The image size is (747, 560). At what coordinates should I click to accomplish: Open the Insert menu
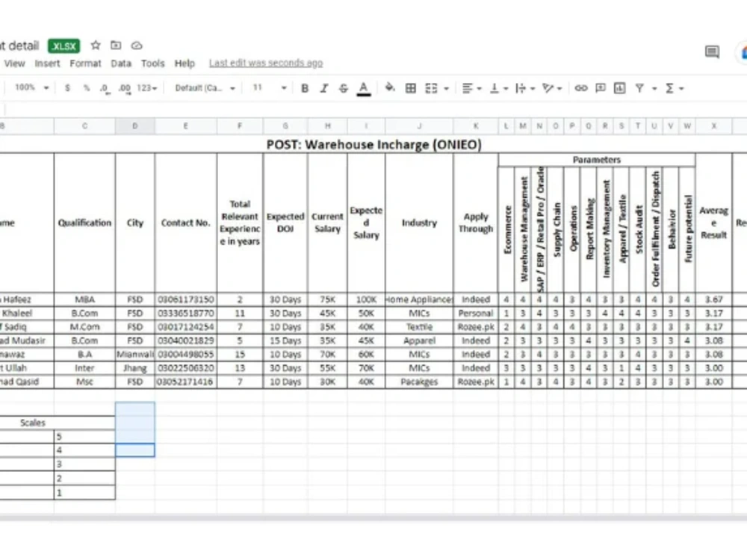47,63
